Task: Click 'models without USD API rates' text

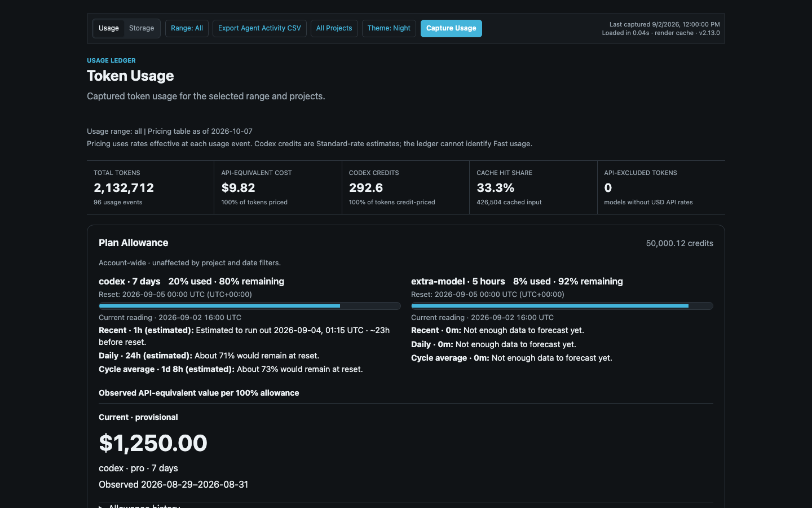Action: coord(648,202)
